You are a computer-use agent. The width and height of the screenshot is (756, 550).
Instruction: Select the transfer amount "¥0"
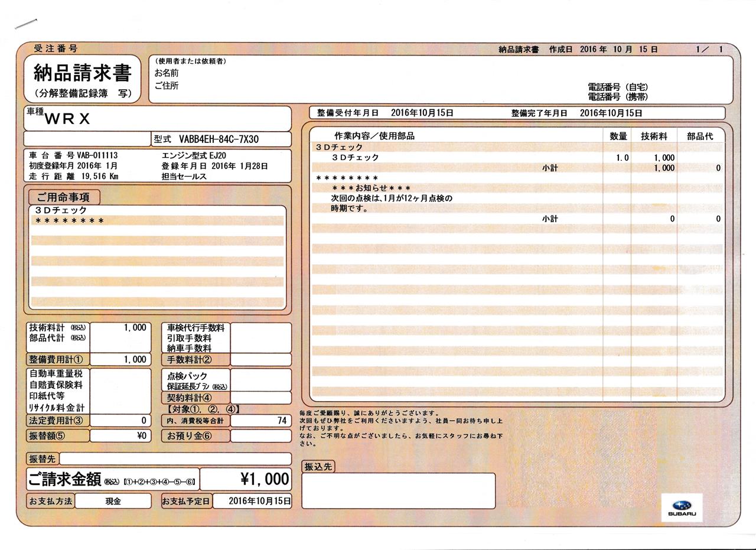pyautogui.click(x=141, y=436)
